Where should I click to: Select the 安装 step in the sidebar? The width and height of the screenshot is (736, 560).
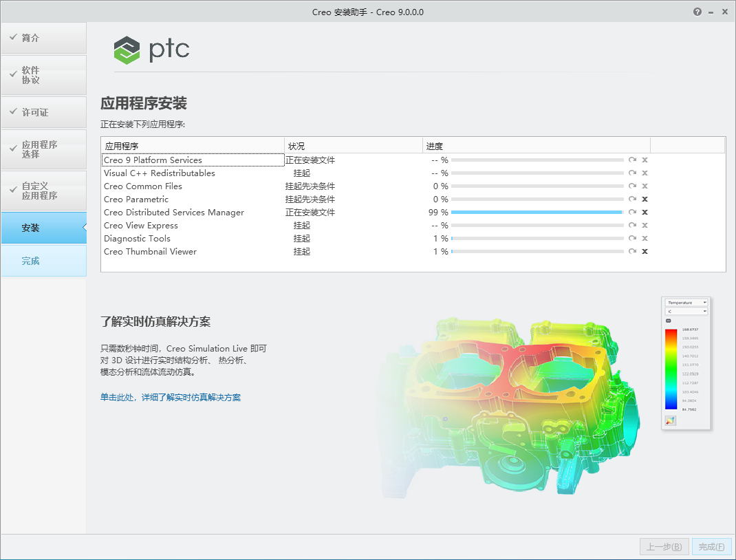click(31, 228)
